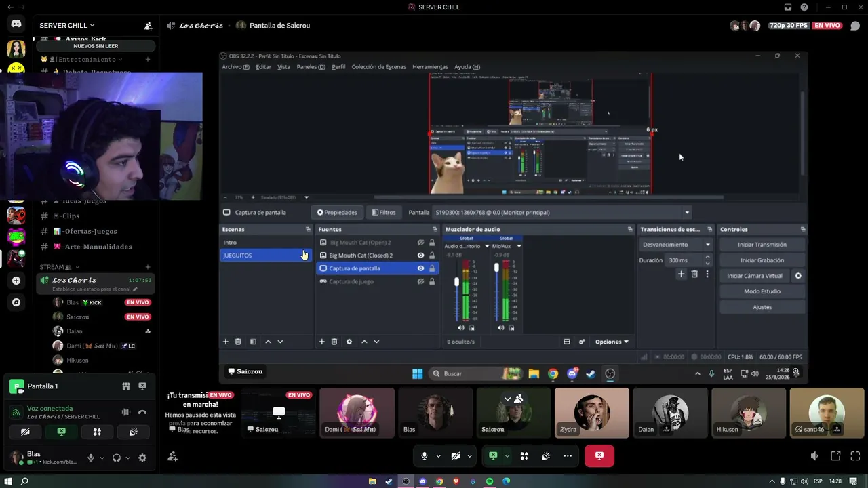Image resolution: width=868 pixels, height=488 pixels.
Task: Click the invite friends icon below stream
Action: [172, 457]
